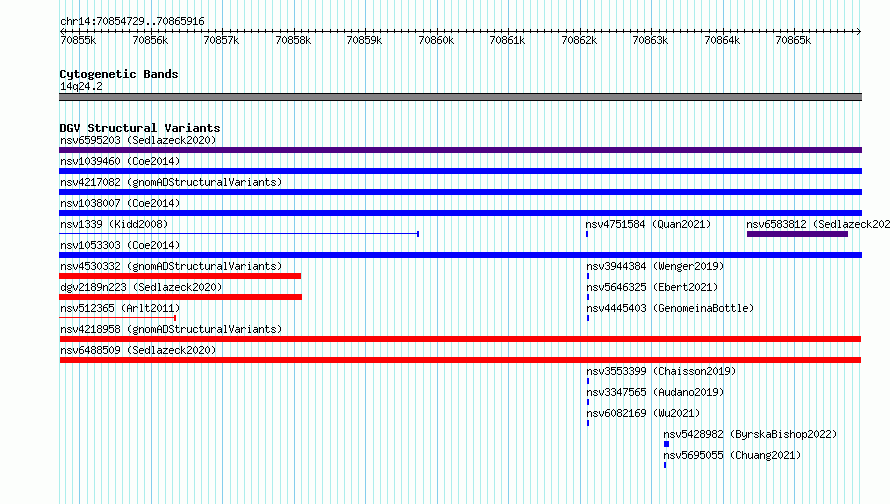Select the small blue nsv4751584 marker

pos(587,234)
